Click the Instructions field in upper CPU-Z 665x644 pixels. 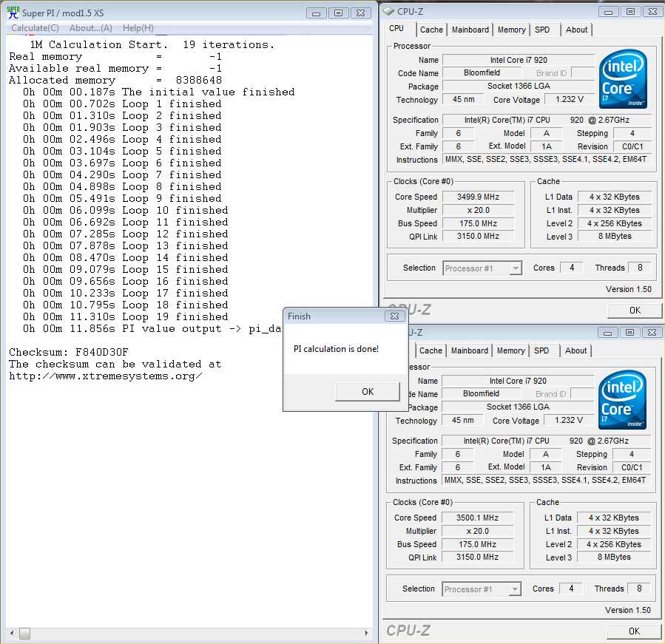[546, 160]
